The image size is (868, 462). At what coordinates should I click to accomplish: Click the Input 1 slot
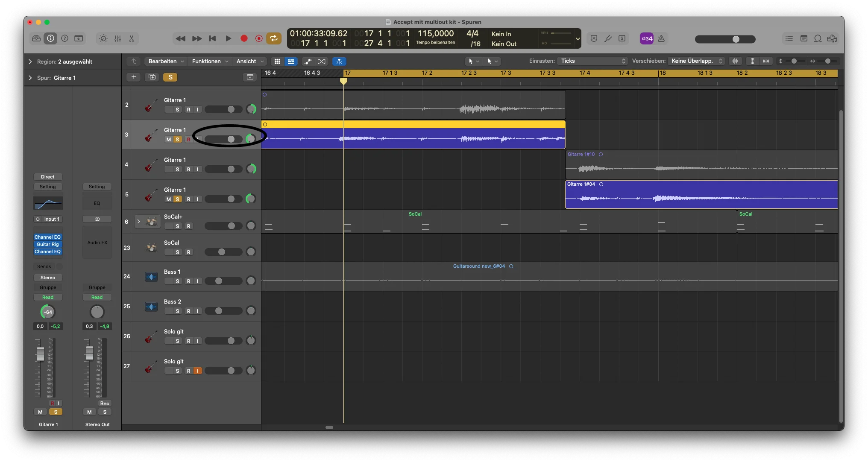pos(48,219)
